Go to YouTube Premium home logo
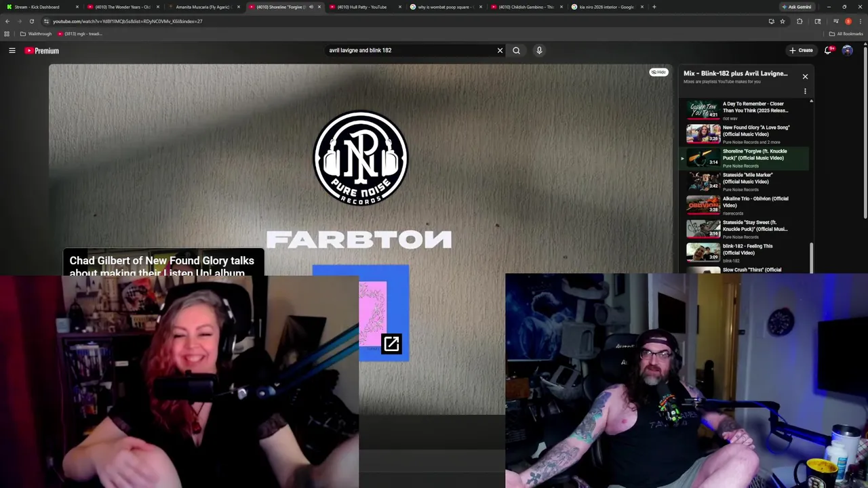This screenshot has height=488, width=868. pyautogui.click(x=42, y=51)
